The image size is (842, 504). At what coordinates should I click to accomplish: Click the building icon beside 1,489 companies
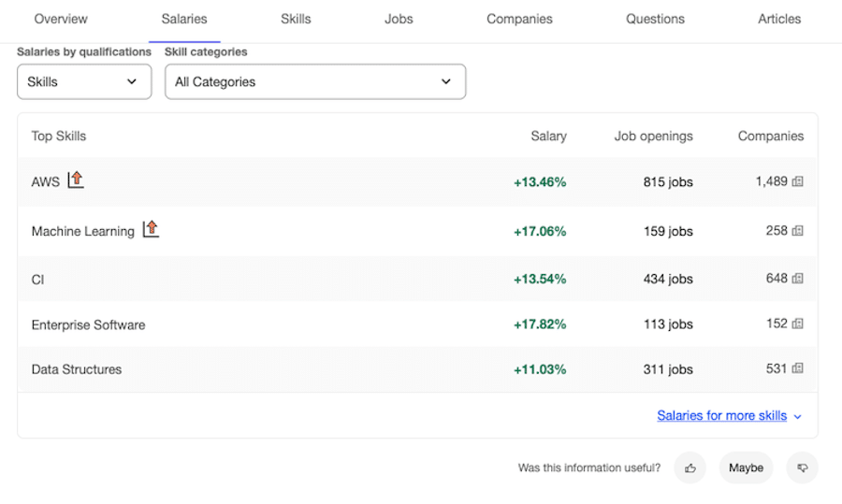point(798,181)
